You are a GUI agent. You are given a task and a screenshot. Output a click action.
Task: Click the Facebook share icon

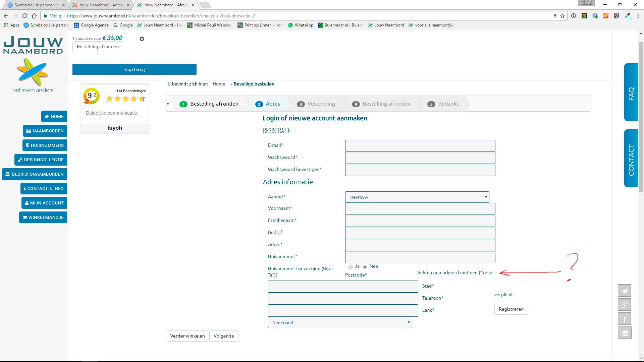pos(625,319)
